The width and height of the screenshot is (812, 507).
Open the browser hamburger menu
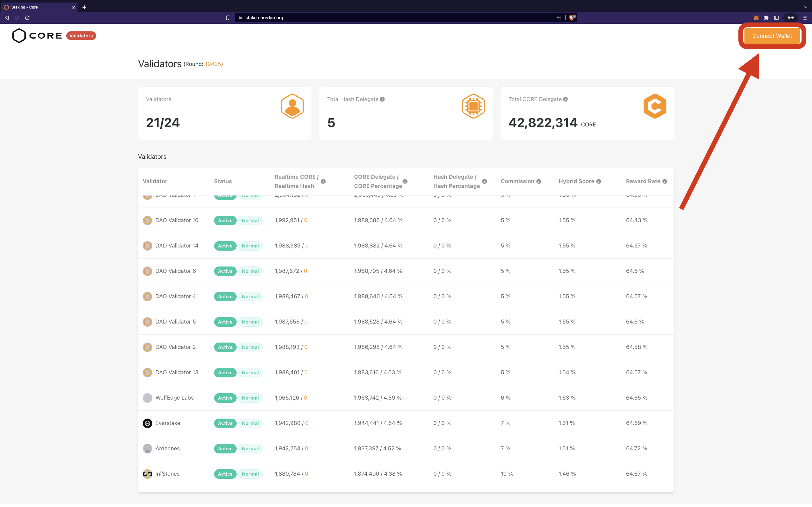click(x=805, y=18)
